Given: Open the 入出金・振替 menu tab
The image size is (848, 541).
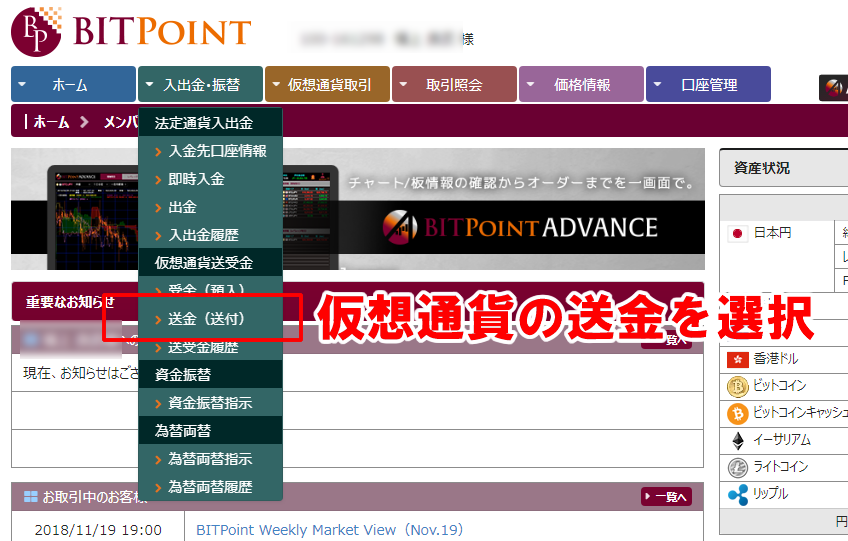Looking at the screenshot, I should tap(201, 84).
